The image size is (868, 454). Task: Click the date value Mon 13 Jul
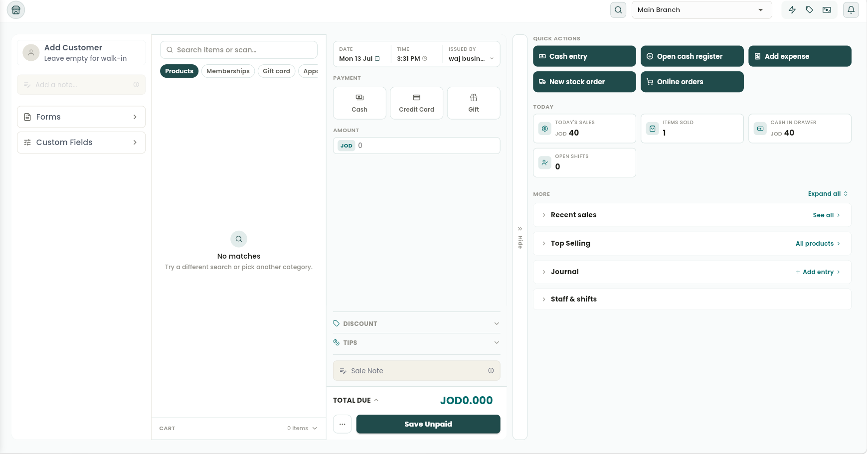pos(356,59)
